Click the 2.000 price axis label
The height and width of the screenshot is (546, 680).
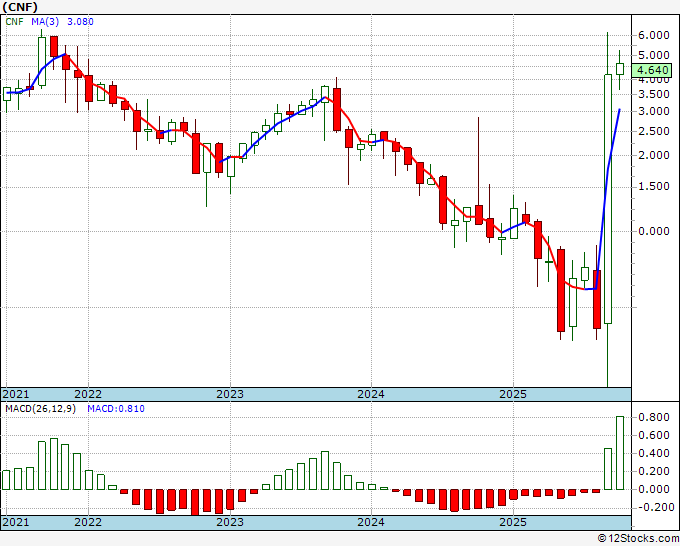pyautogui.click(x=654, y=156)
